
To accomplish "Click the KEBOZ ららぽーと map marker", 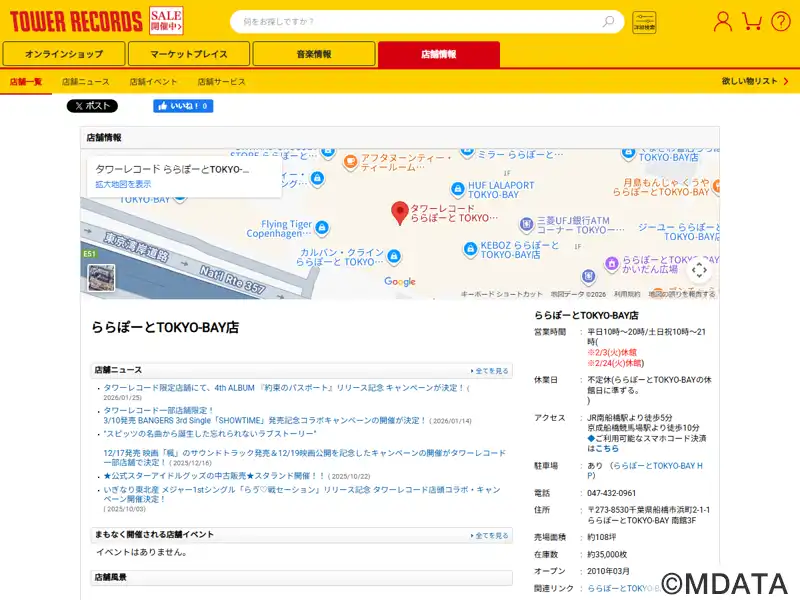I will [469, 249].
